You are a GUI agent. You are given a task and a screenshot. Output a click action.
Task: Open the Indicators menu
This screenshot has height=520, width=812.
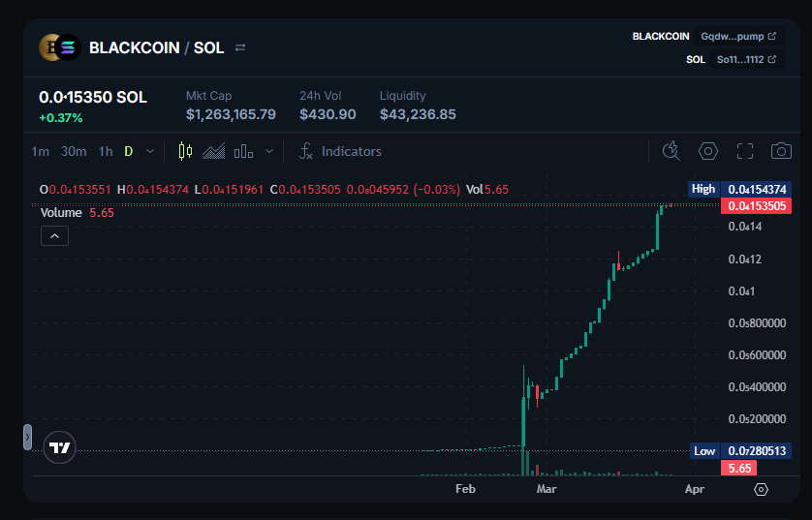coord(340,152)
